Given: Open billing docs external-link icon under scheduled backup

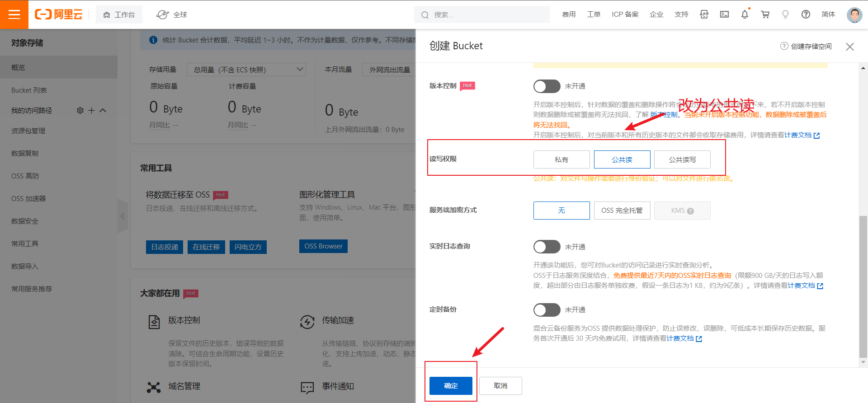Looking at the screenshot, I should (699, 339).
